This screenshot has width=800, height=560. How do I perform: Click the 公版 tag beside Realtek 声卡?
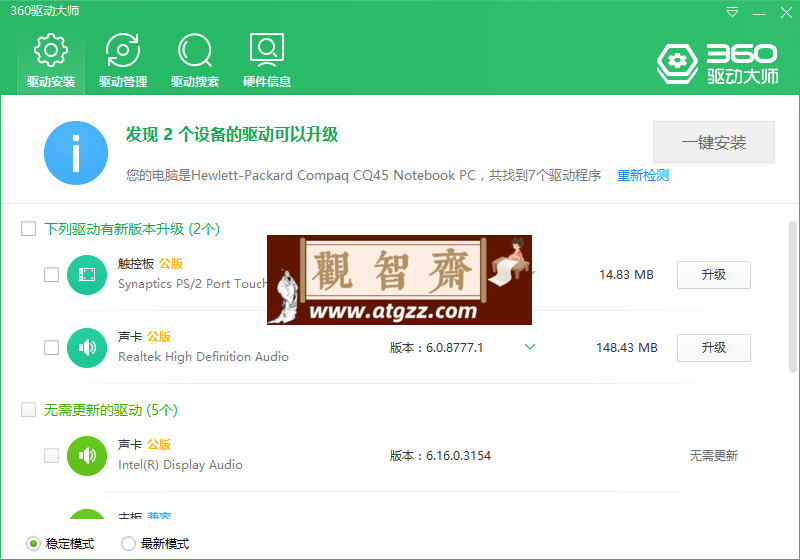159,337
